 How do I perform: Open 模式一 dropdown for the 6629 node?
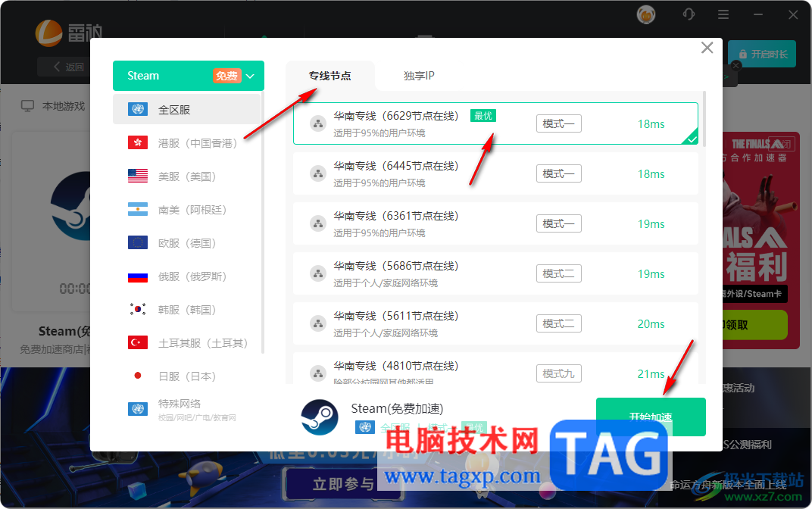pos(559,123)
